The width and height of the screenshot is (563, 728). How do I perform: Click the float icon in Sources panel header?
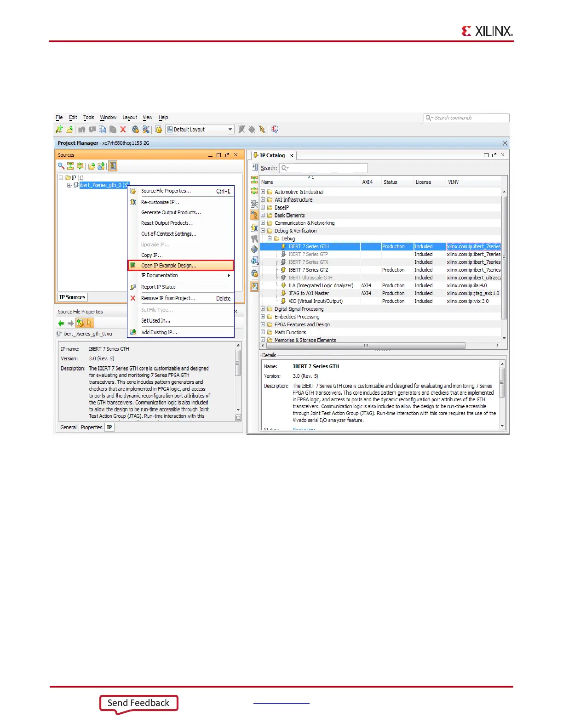click(227, 155)
